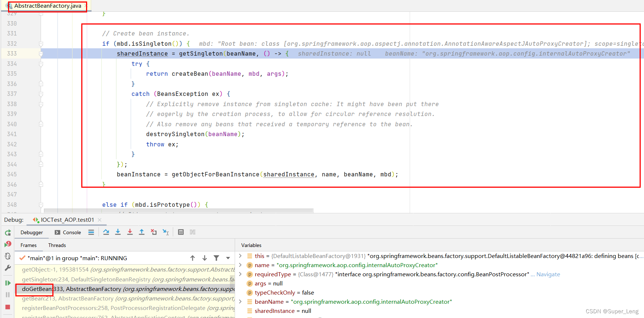This screenshot has width=644, height=318.
Task: Select getSingleton:234 stack frame
Action: pos(124,280)
